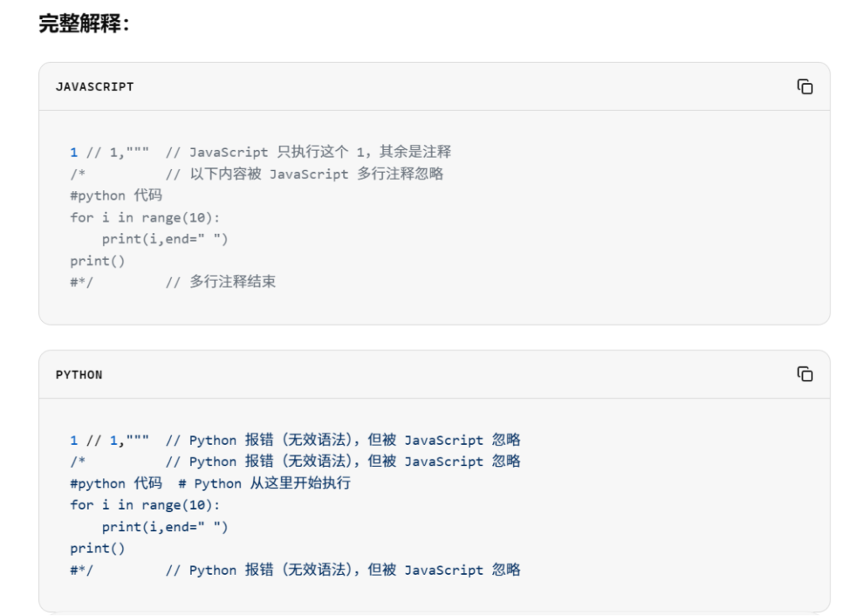Click the #*/ last line in Python block
The image size is (856, 616).
coord(295,570)
